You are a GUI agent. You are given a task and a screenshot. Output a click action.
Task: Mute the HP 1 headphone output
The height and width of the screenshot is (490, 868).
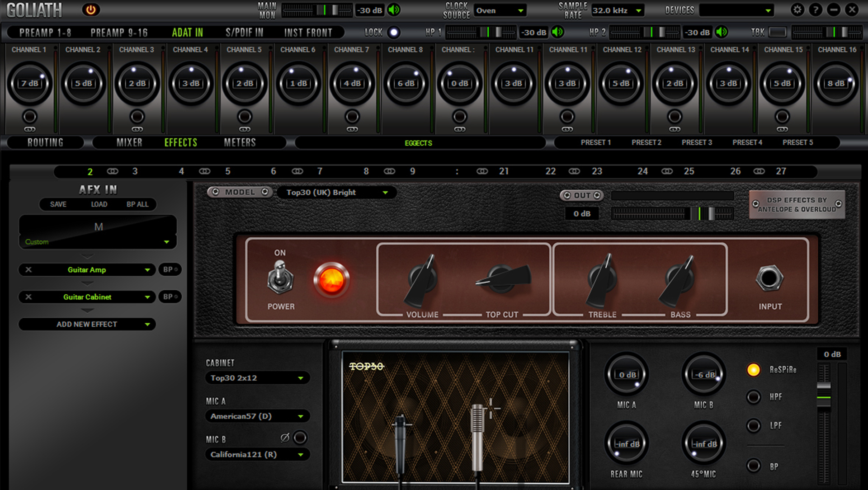click(x=557, y=32)
